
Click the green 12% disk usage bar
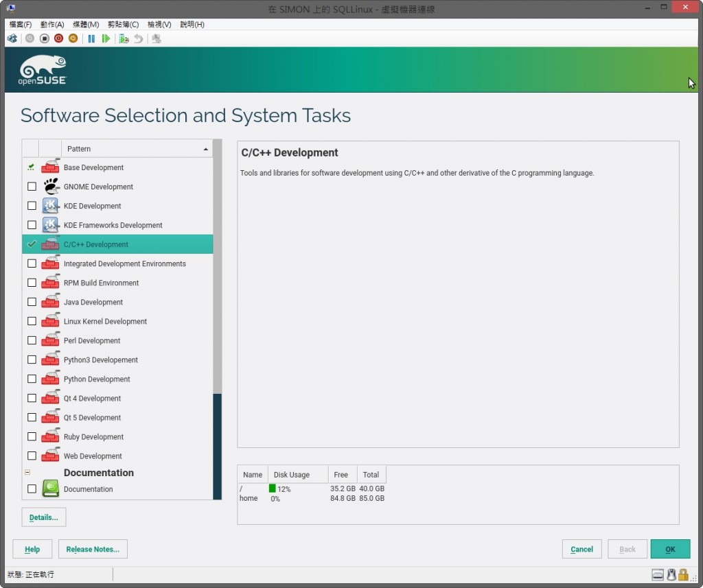point(272,488)
